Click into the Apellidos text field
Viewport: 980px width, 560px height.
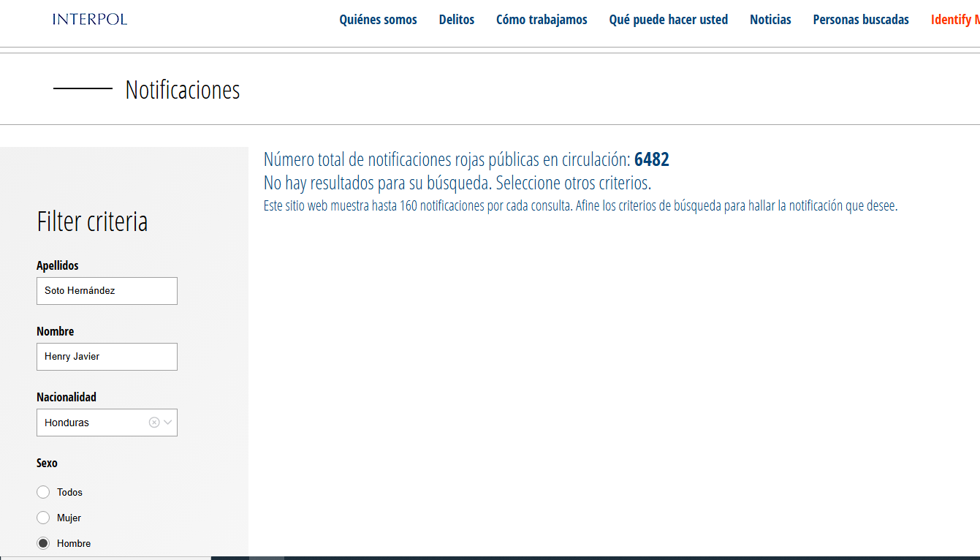pos(107,291)
